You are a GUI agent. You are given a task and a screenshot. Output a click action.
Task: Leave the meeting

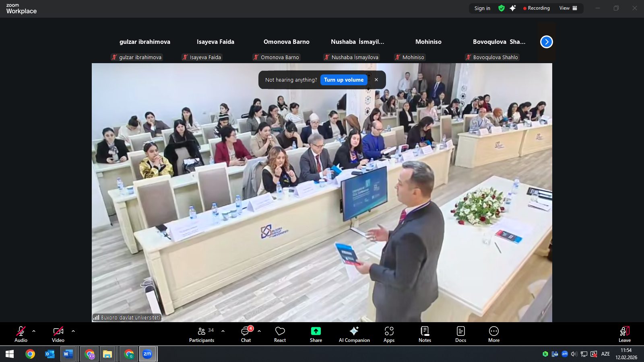click(x=624, y=334)
